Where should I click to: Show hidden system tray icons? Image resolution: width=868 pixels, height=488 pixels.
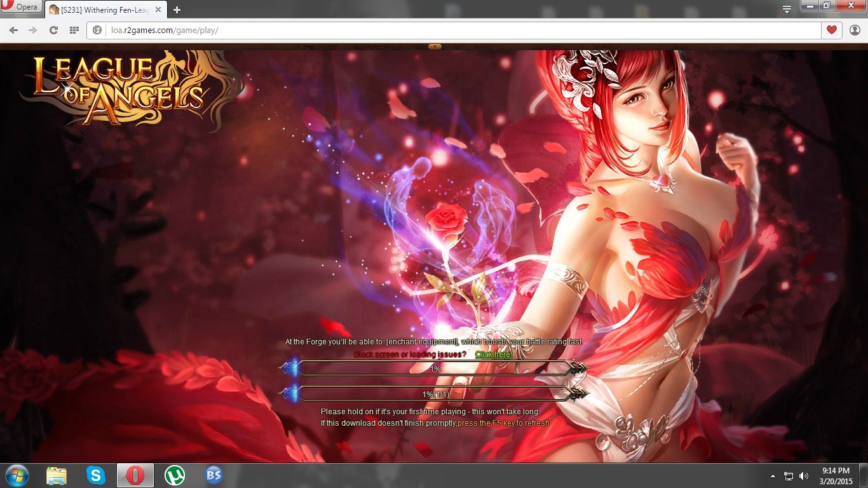(x=773, y=475)
